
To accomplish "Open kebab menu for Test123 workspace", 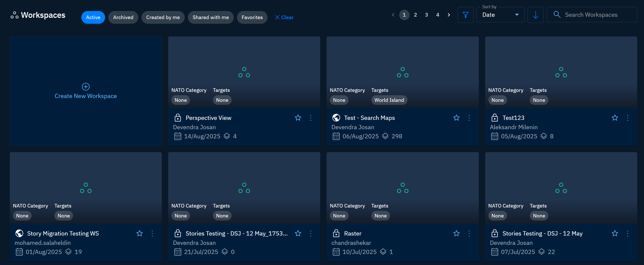I will 627,118.
